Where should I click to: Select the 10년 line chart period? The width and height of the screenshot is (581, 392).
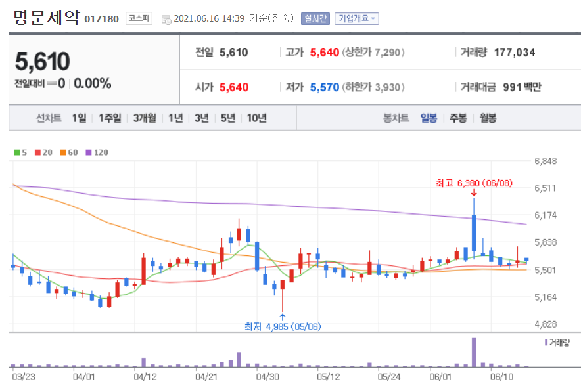point(257,118)
